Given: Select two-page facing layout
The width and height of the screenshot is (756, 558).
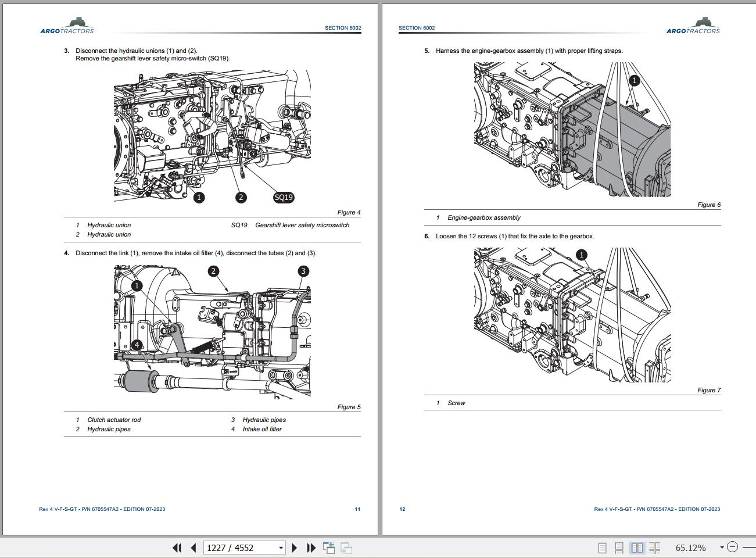Looking at the screenshot, I should pos(637,548).
